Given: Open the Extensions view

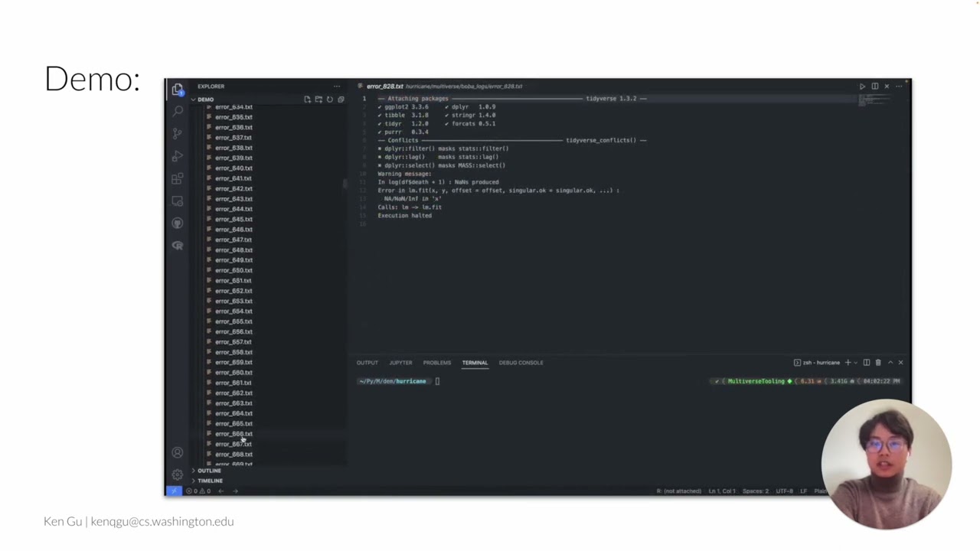Looking at the screenshot, I should coord(178,178).
